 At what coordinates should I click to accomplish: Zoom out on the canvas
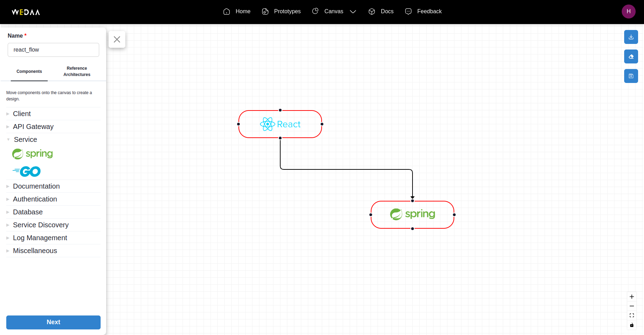tap(632, 306)
